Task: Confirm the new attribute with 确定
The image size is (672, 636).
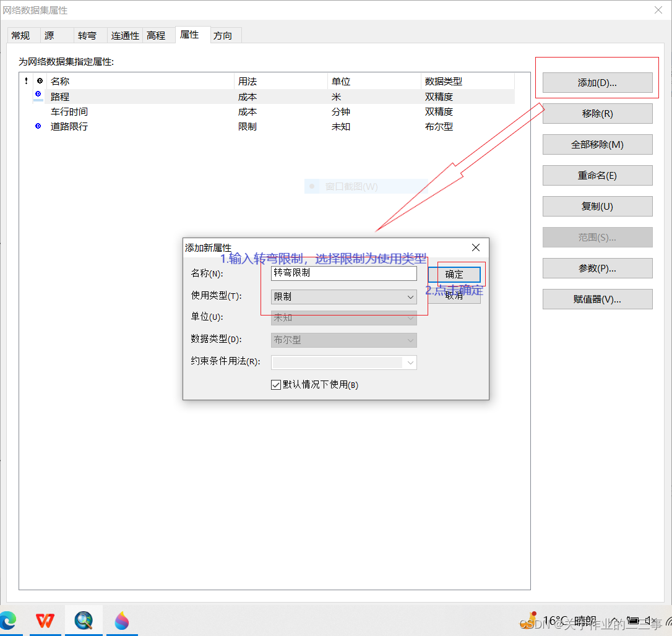Action: coord(454,274)
